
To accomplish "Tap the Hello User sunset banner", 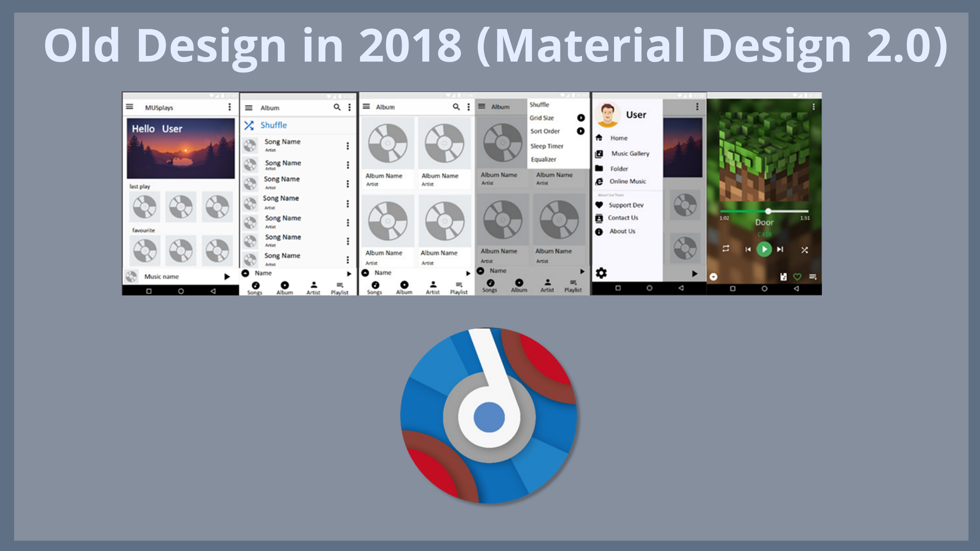I will 181,148.
